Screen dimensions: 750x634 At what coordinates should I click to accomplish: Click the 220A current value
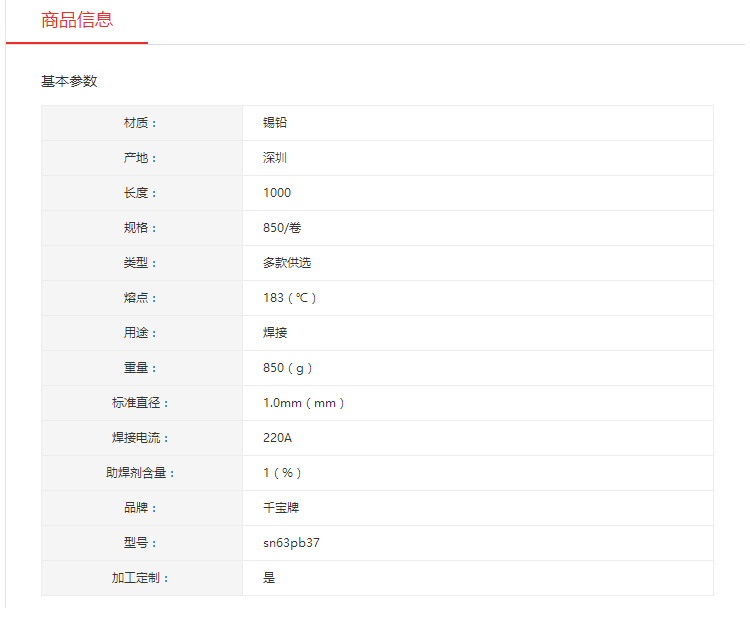(277, 438)
